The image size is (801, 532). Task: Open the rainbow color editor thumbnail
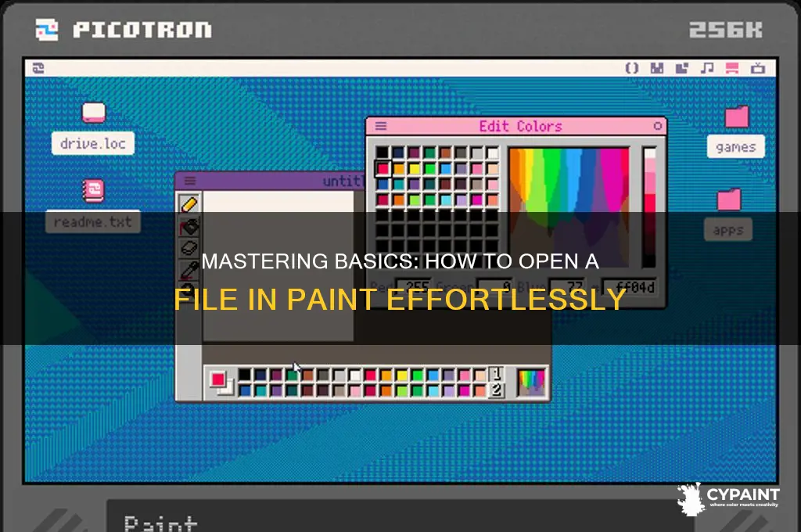tap(531, 383)
